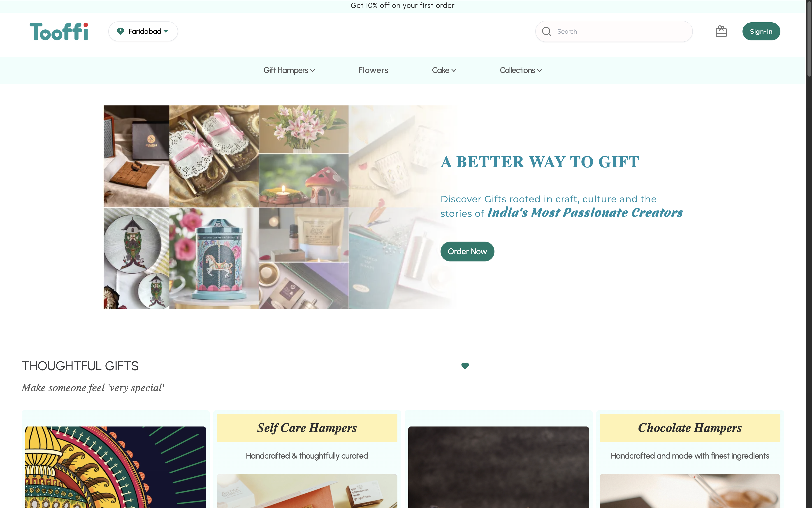
Task: Open the Faridabad city dropdown
Action: pos(143,31)
